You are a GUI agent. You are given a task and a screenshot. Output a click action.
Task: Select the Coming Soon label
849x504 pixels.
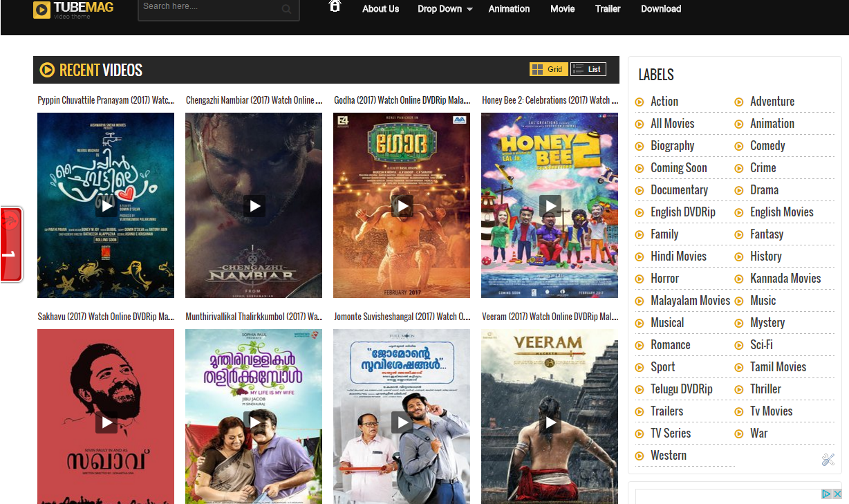[679, 168]
